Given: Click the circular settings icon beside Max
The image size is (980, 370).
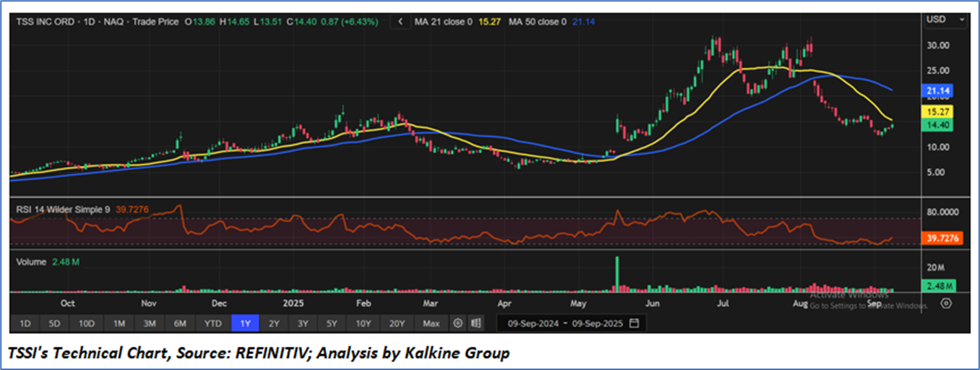Looking at the screenshot, I should [457, 323].
